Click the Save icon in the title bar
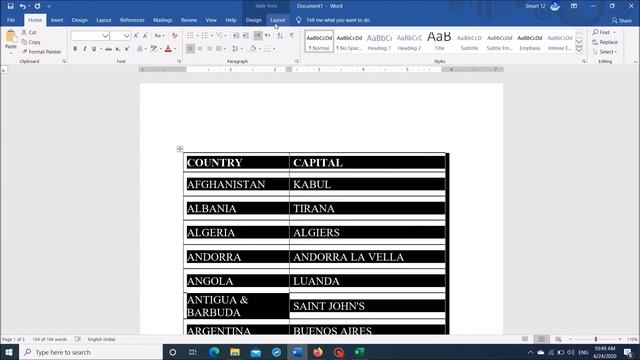The width and height of the screenshot is (640, 360). (11, 6)
